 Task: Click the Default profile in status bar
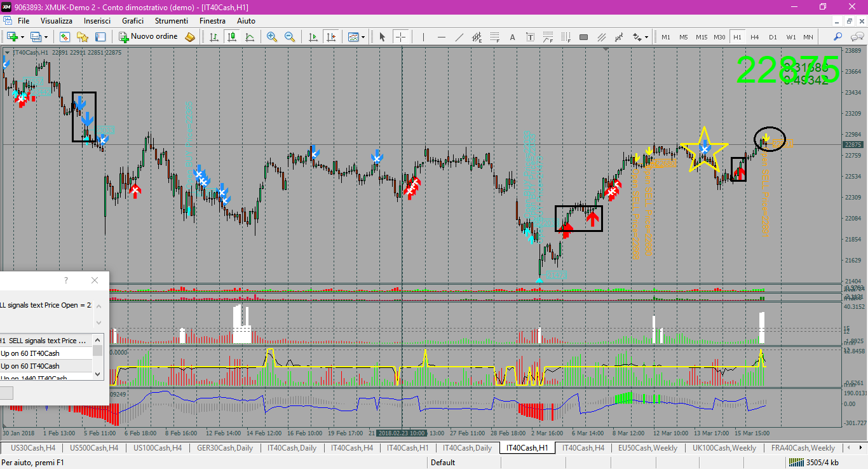click(443, 463)
